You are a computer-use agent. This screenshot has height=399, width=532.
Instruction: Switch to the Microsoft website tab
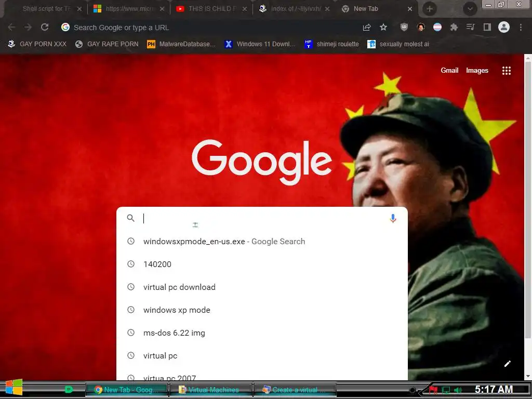(128, 9)
